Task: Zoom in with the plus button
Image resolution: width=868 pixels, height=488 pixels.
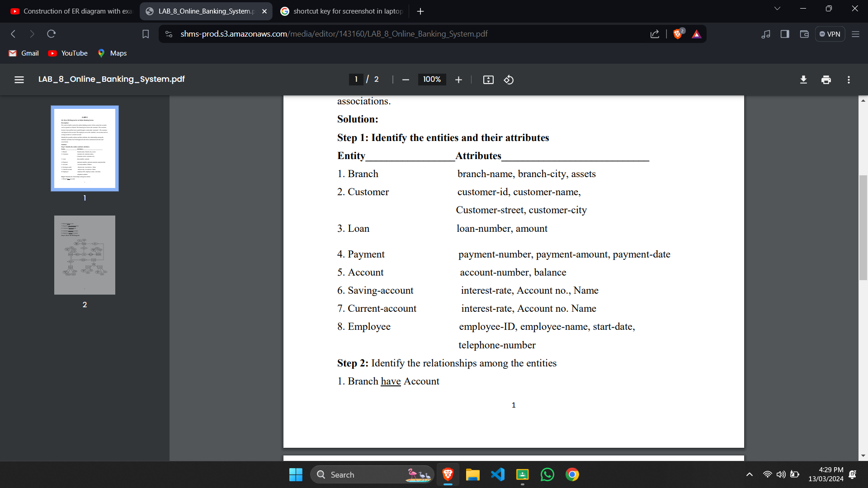Action: (458, 80)
